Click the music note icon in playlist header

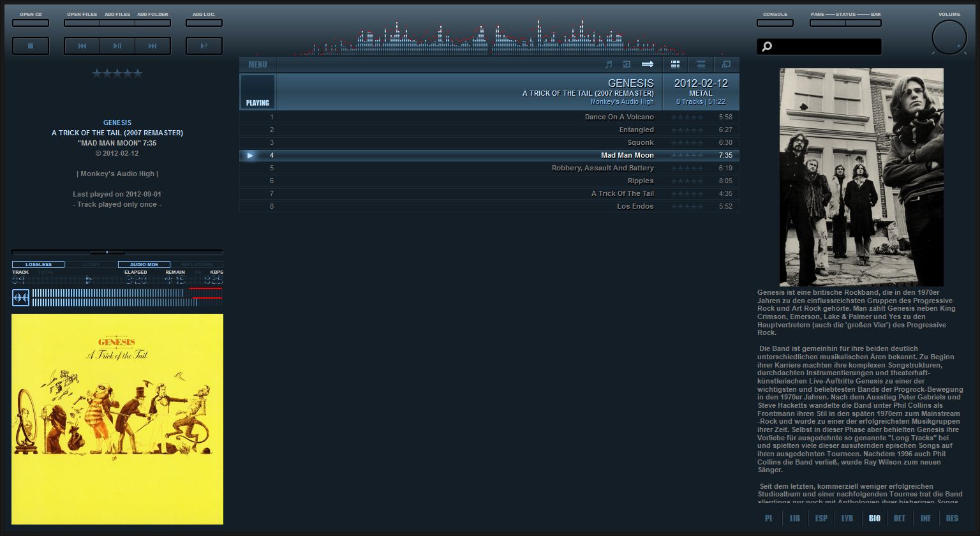point(609,64)
